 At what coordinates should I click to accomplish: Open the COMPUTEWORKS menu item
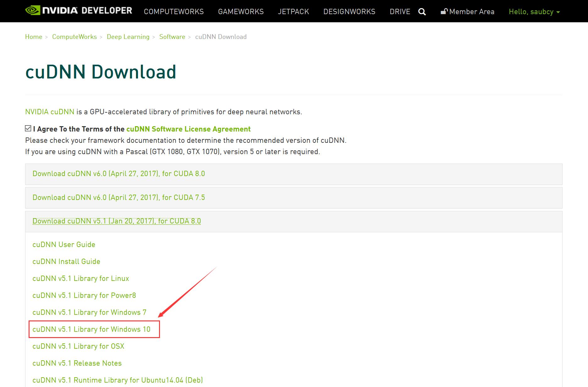point(173,12)
